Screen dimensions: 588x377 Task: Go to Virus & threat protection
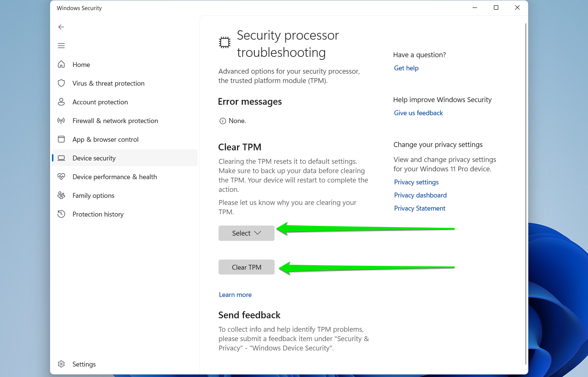tap(125, 83)
